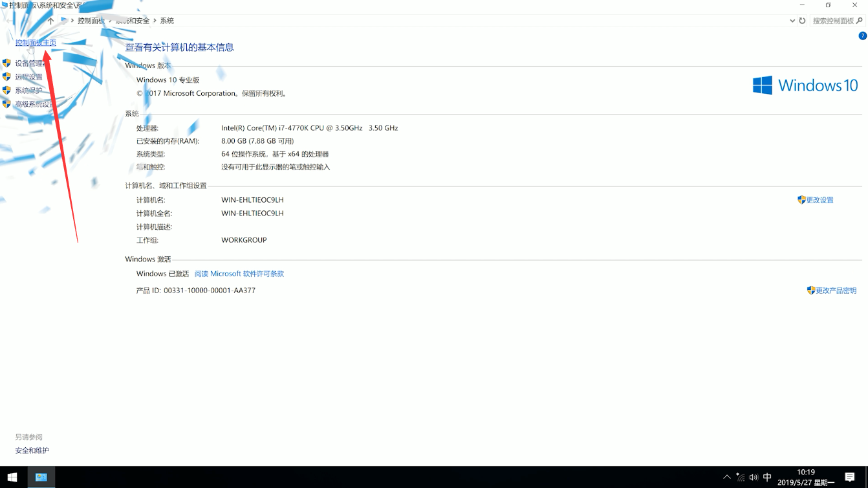This screenshot has width=868, height=488.
Task: Open 设备管理器 from the sidebar
Action: pos(30,63)
